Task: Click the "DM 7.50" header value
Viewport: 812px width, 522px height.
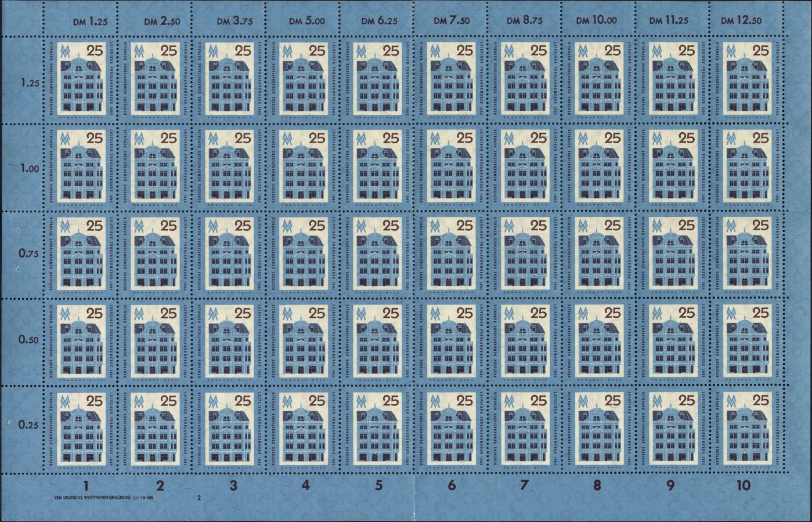Action: (x=451, y=20)
